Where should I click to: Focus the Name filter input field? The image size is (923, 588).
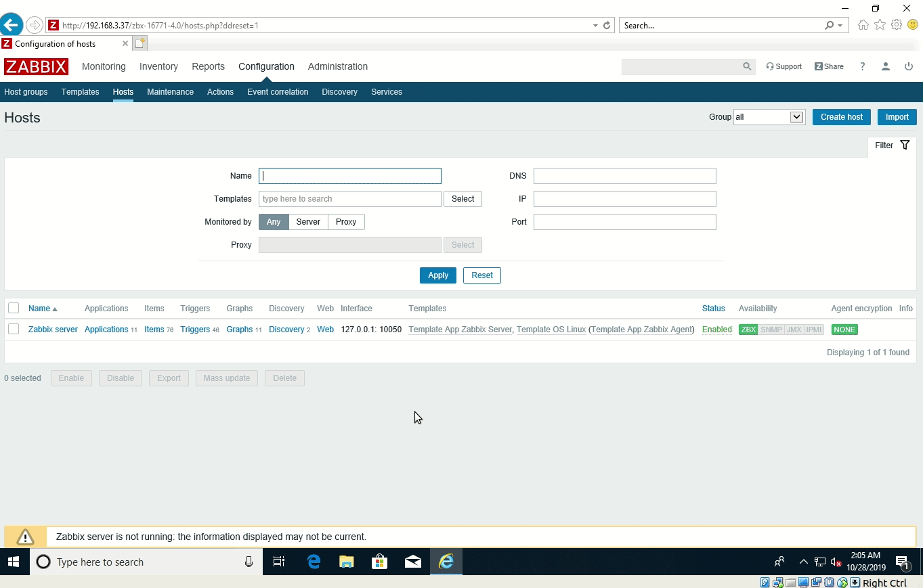350,176
